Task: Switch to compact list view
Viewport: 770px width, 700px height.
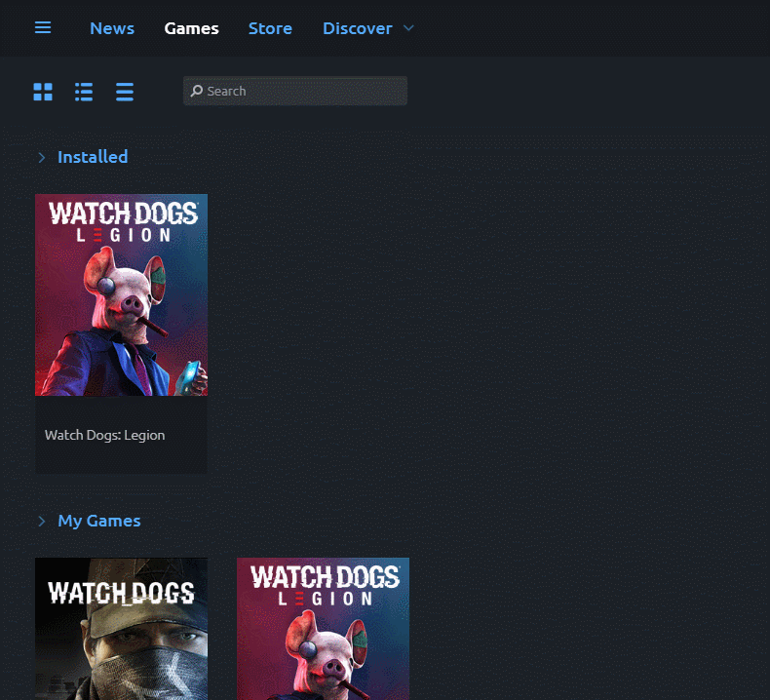Action: click(125, 92)
